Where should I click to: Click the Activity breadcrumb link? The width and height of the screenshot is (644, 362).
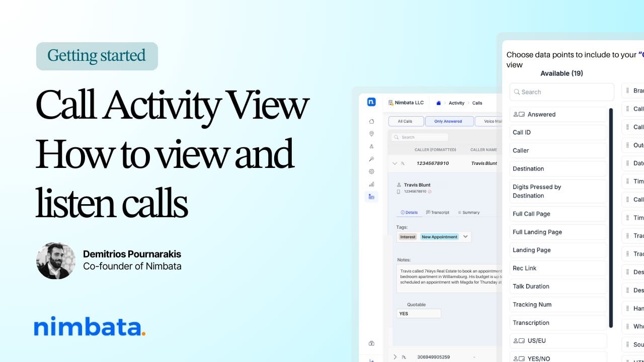(456, 103)
